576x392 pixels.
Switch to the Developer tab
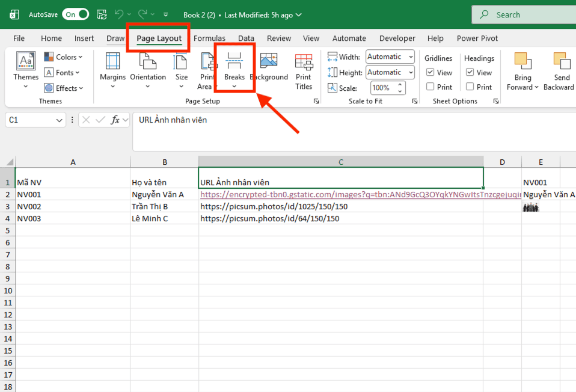point(397,38)
